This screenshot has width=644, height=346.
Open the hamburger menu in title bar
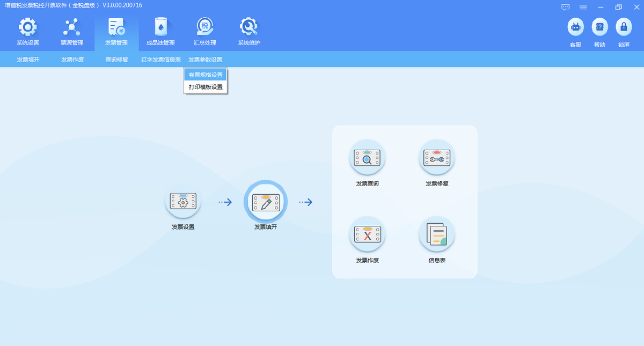pyautogui.click(x=583, y=7)
